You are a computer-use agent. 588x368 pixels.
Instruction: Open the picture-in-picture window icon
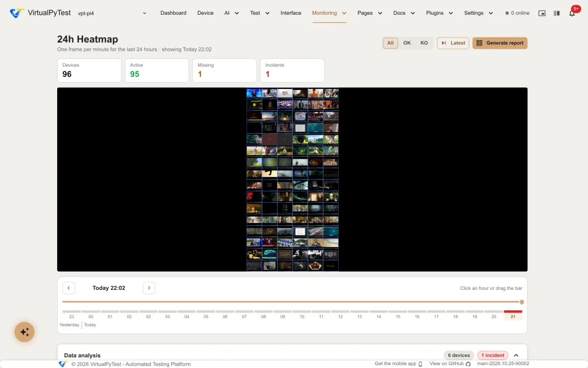[x=542, y=13]
